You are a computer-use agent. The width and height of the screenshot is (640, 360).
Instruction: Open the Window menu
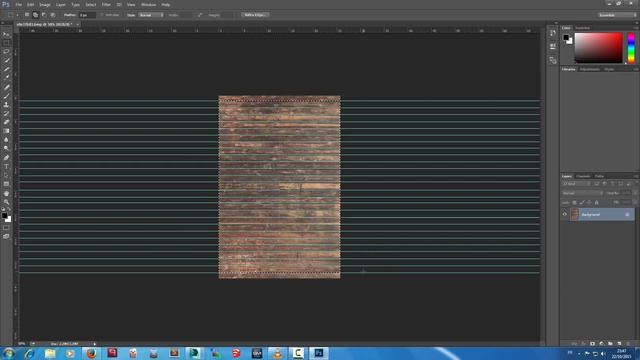click(x=148, y=4)
